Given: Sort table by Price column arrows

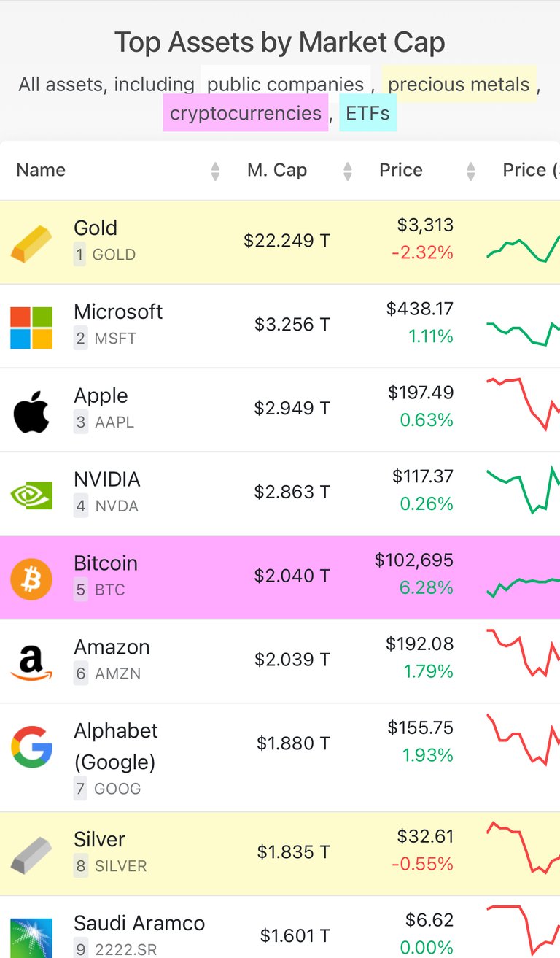Looking at the screenshot, I should (471, 171).
